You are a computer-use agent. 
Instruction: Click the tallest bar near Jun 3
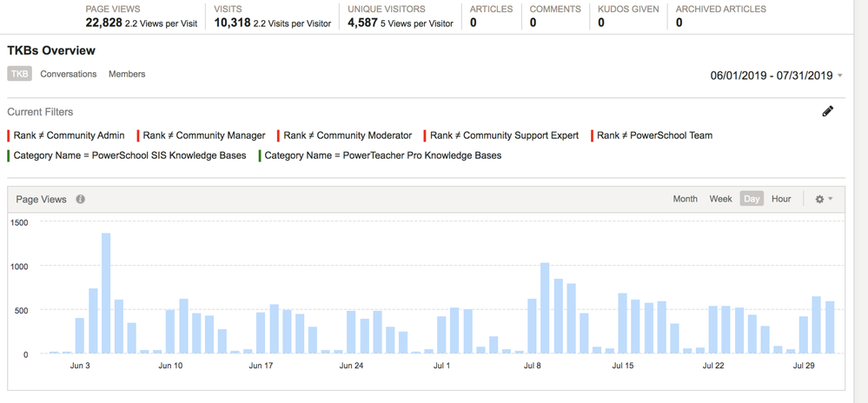click(106, 293)
